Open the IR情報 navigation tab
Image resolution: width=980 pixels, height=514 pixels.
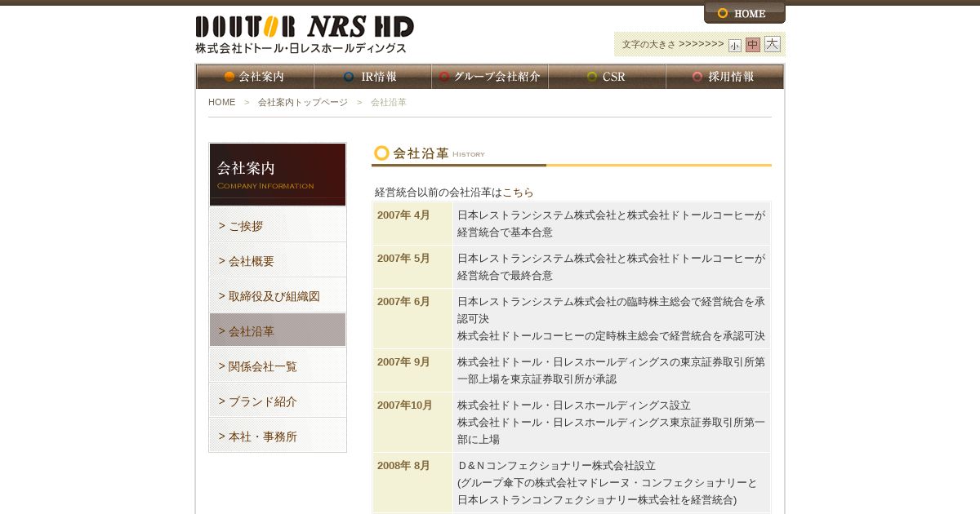(372, 77)
